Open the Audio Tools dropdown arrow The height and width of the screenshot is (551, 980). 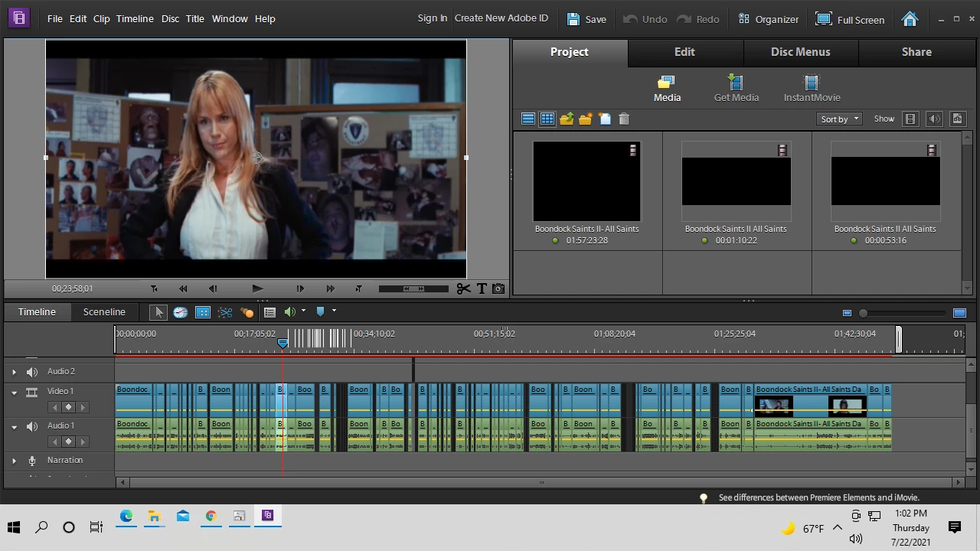[303, 311]
